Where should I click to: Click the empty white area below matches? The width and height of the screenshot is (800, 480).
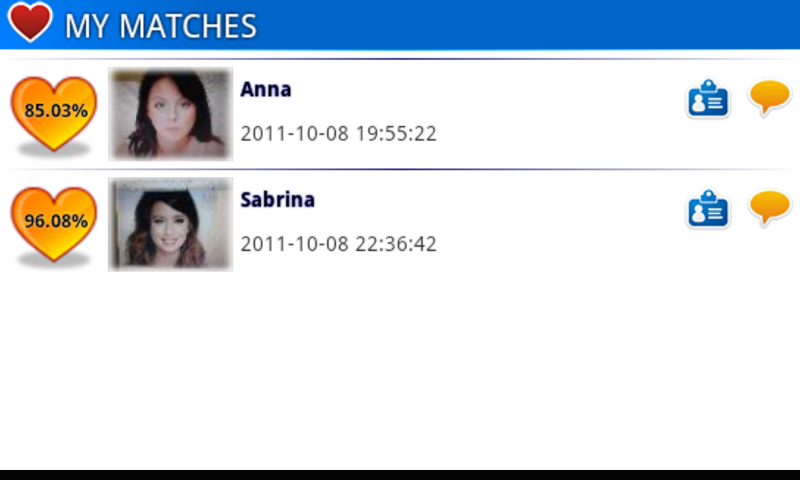click(400, 372)
